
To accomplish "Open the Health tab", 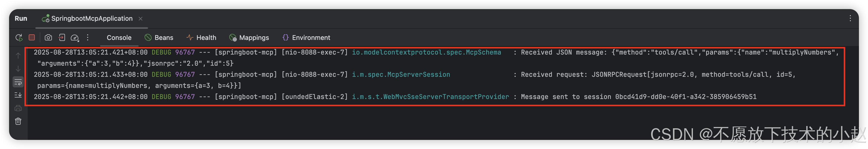I will coord(201,38).
